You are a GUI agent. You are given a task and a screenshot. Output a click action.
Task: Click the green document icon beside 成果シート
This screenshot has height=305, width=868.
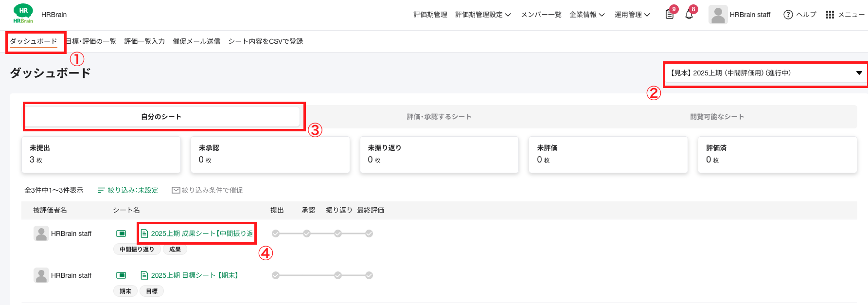coord(144,233)
